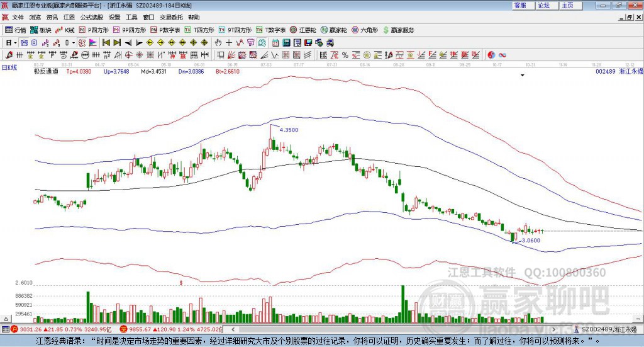Image resolution: width=644 pixels, height=347 pixels.
Task: Open the P四方形 tool
Action: pos(94,30)
